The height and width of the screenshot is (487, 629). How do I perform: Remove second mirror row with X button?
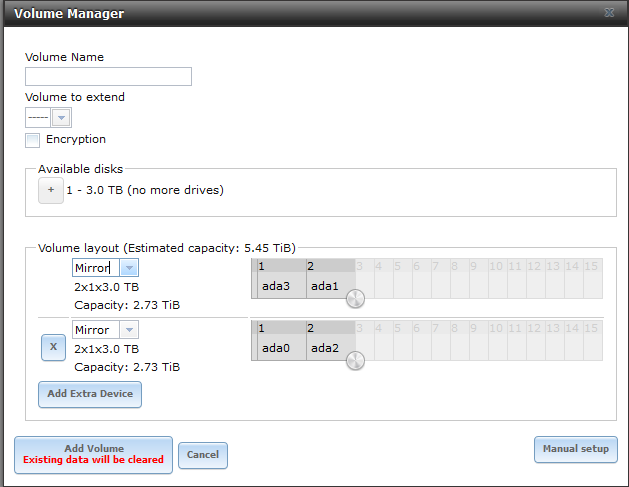53,346
